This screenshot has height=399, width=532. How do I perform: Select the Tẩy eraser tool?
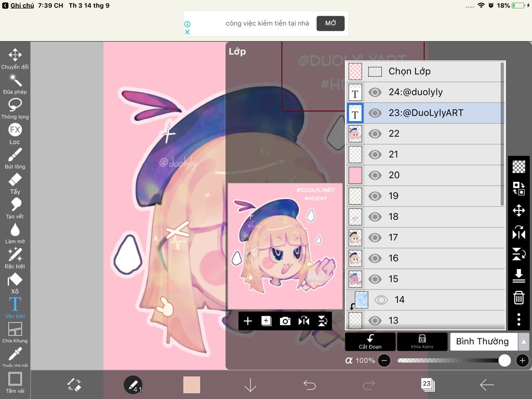tap(15, 183)
